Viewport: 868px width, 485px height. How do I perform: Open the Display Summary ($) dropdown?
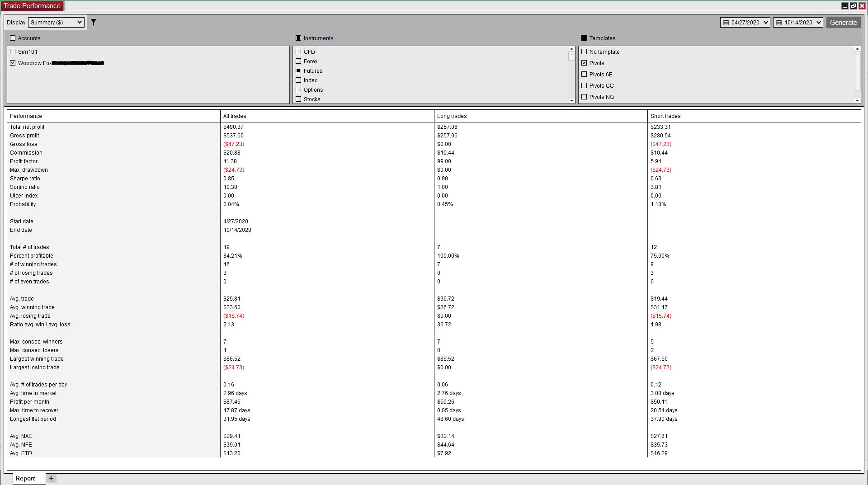pos(56,22)
